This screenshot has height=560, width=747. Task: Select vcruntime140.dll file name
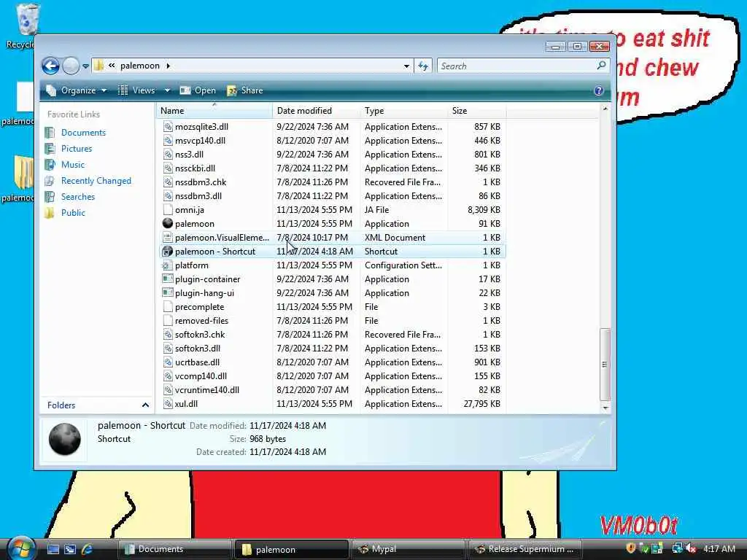[x=207, y=390]
